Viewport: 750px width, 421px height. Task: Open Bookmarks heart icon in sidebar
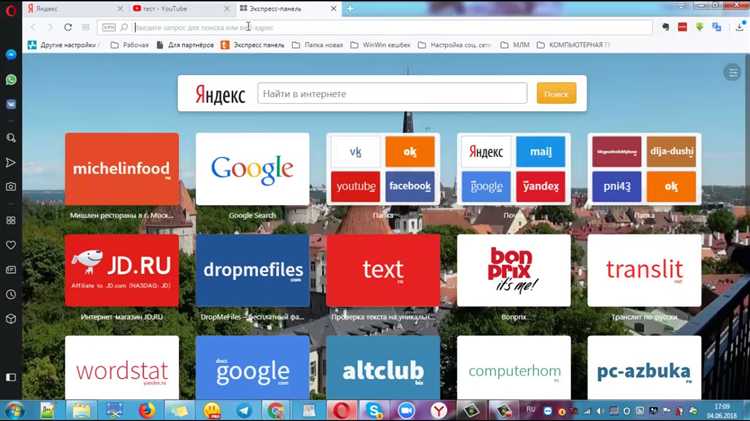point(11,245)
